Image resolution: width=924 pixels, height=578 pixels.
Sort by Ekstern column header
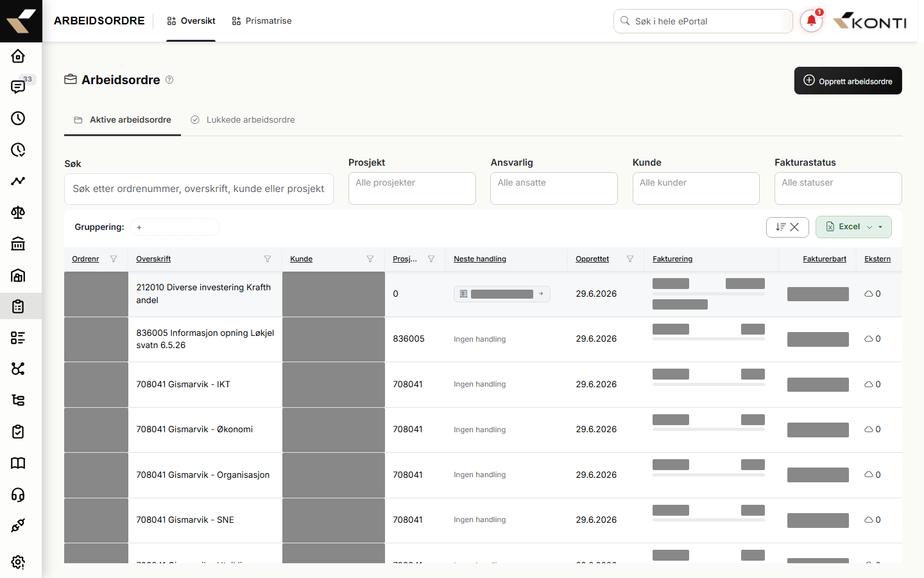point(877,259)
